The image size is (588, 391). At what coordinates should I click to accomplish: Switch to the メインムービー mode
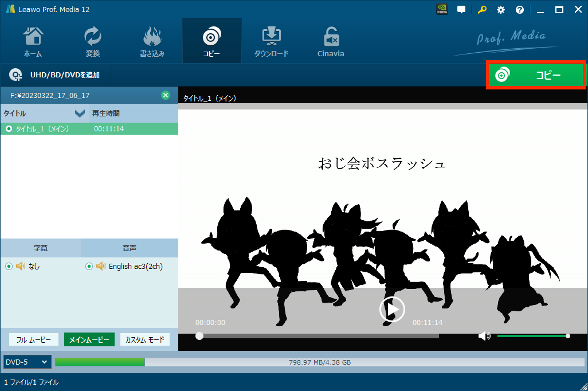pos(89,340)
